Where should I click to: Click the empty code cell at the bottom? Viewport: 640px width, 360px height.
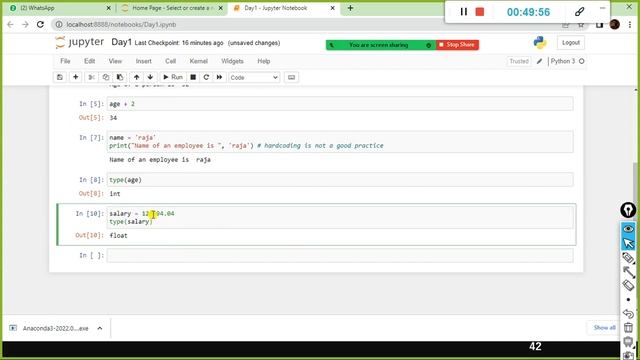point(340,256)
